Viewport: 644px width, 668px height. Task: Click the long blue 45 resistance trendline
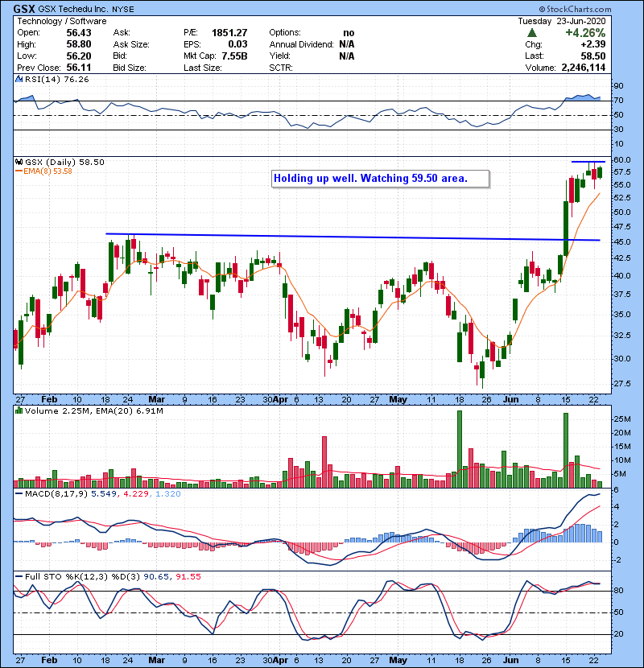click(353, 237)
